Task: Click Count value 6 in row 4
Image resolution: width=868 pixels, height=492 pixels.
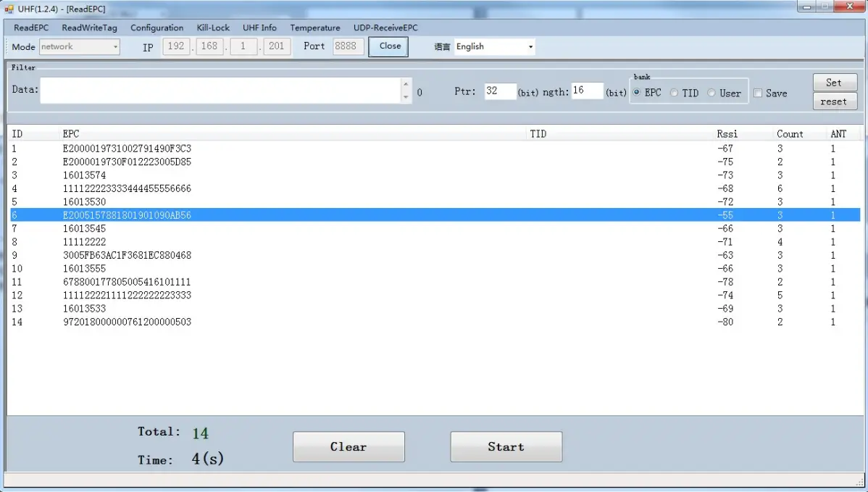Action: [x=780, y=188]
